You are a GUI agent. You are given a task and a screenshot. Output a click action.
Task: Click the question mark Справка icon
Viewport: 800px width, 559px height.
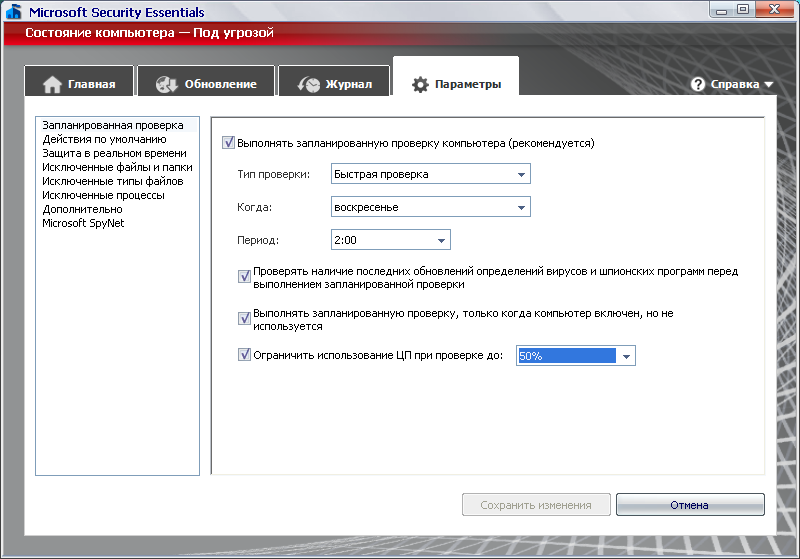click(698, 84)
